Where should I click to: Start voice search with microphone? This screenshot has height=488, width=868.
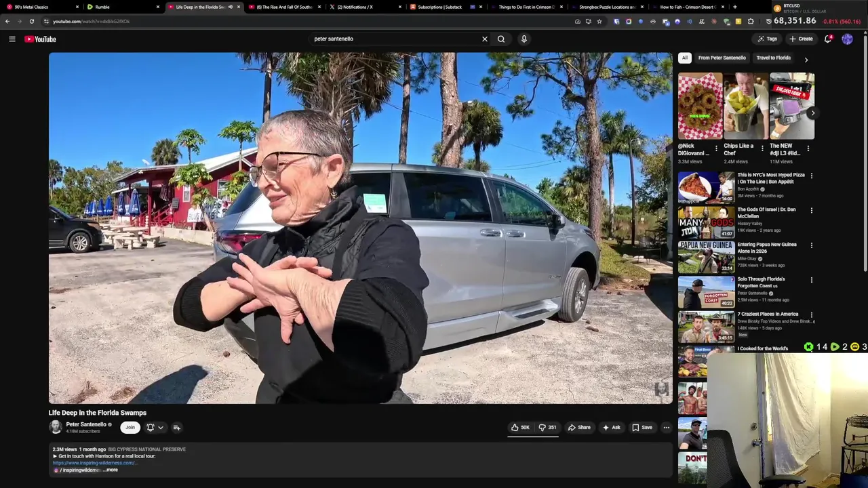tap(524, 39)
